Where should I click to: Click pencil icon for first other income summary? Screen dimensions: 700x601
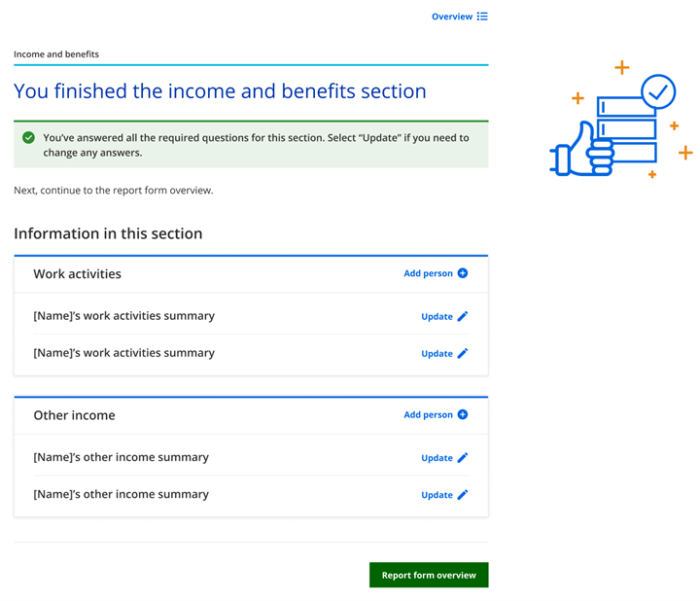tap(463, 457)
